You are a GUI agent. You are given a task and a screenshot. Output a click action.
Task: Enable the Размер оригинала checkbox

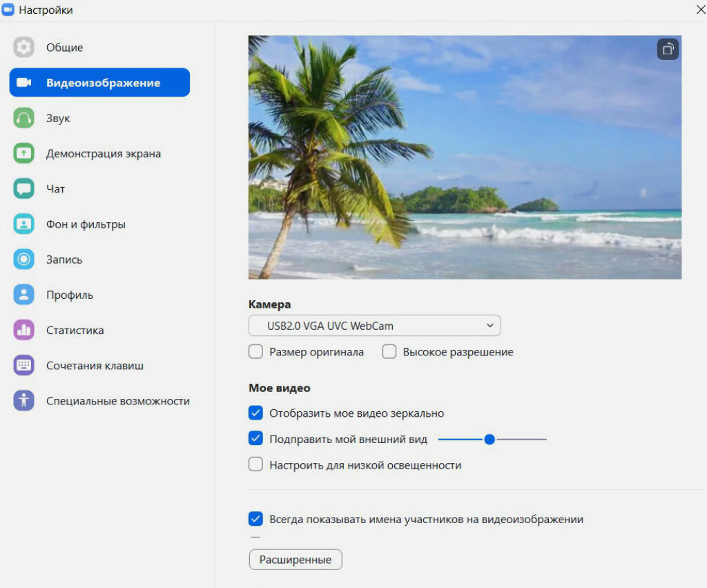(256, 352)
